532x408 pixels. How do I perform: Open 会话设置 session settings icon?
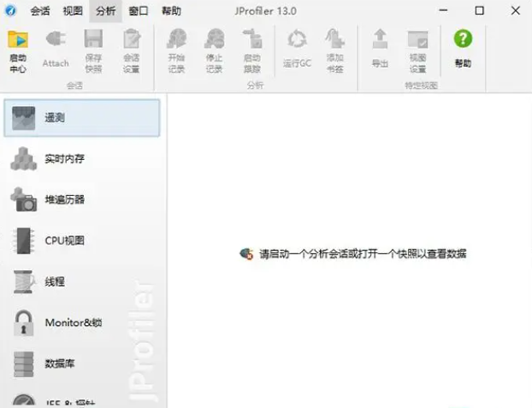click(x=132, y=38)
